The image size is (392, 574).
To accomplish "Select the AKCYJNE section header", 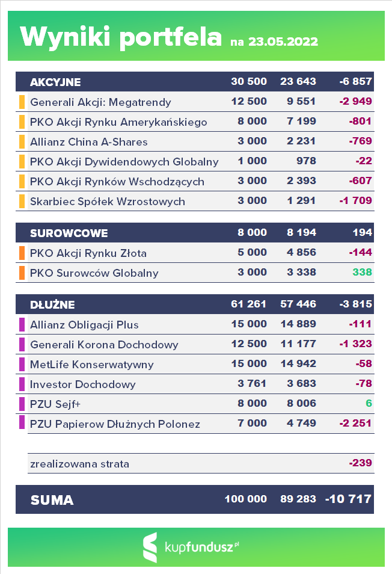I will tap(55, 82).
